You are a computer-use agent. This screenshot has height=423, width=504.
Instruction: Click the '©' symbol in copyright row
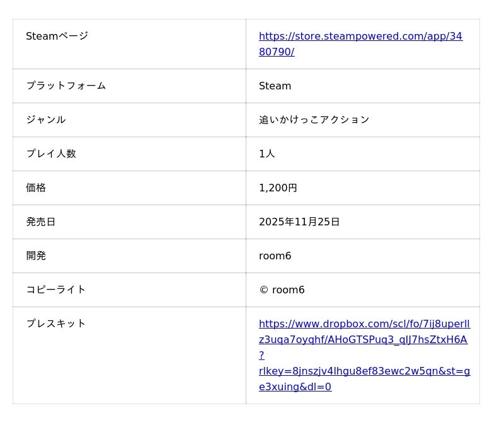coord(263,290)
